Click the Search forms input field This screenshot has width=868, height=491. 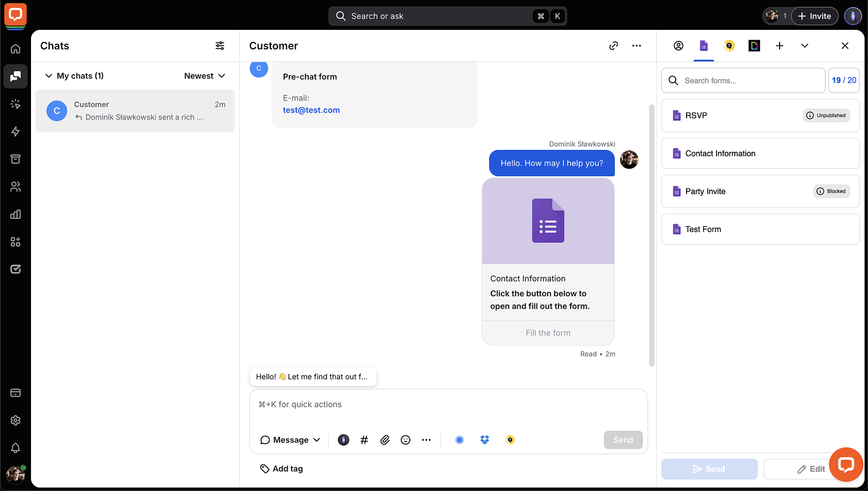(743, 80)
